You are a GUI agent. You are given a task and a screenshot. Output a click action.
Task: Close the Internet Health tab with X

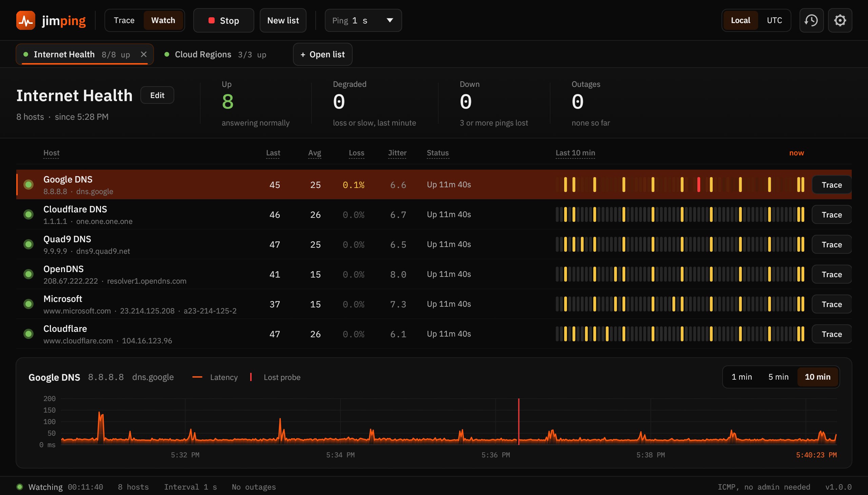coord(144,54)
